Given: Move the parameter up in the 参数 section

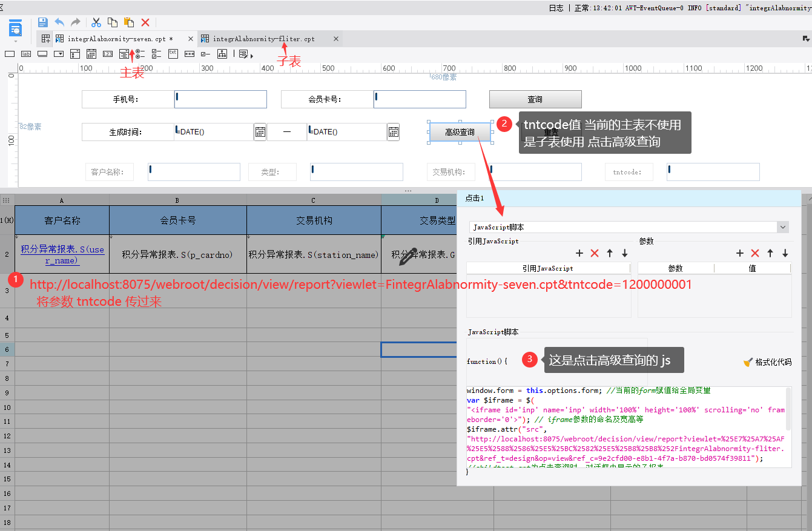Looking at the screenshot, I should (770, 253).
